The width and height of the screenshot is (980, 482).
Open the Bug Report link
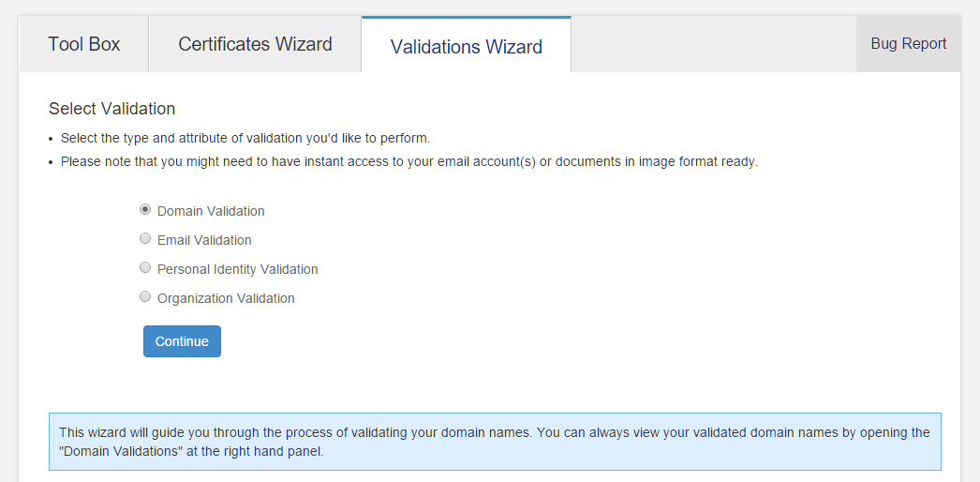[908, 44]
